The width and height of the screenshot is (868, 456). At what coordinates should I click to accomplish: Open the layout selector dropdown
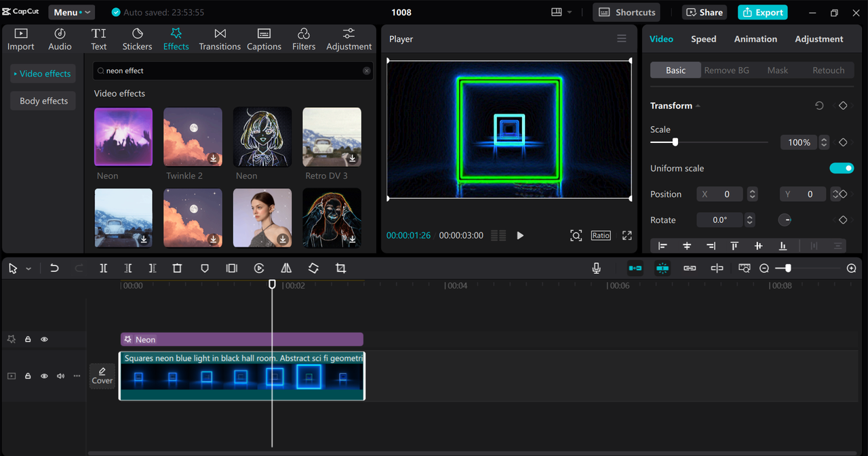561,12
